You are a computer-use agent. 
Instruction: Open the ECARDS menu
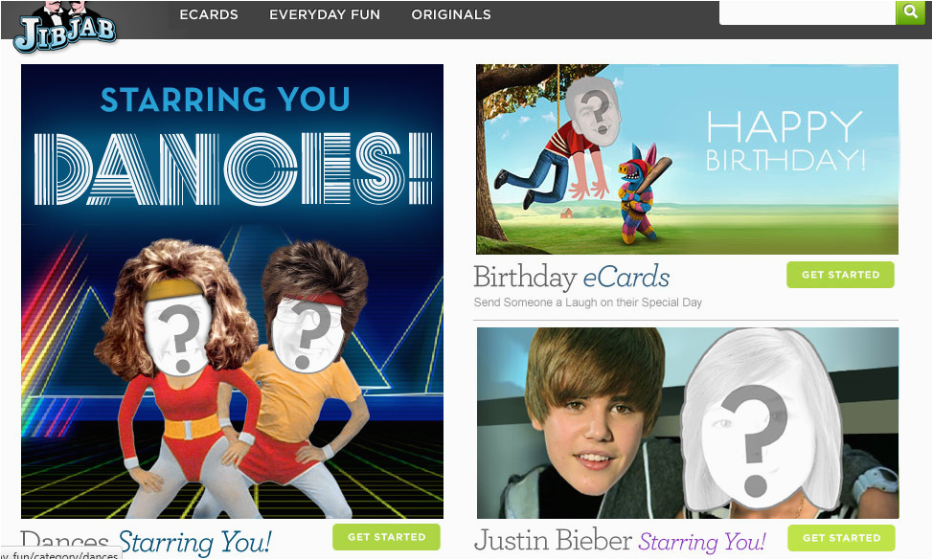209,14
